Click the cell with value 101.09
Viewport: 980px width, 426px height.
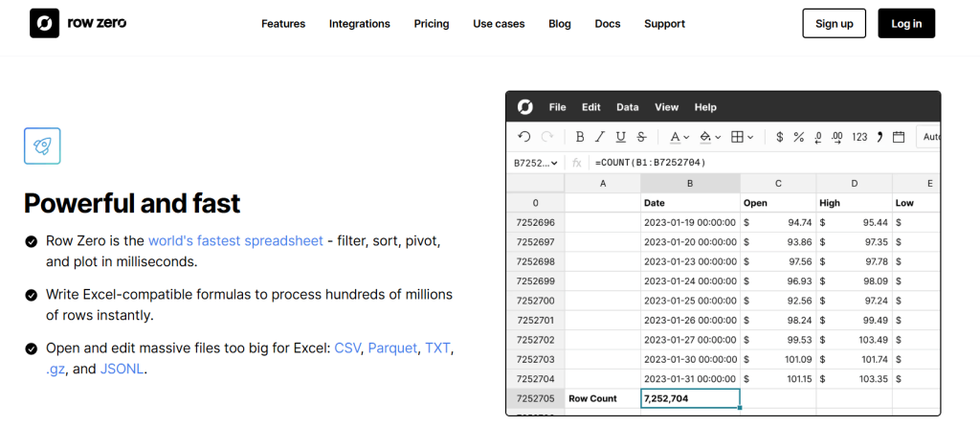click(778, 359)
